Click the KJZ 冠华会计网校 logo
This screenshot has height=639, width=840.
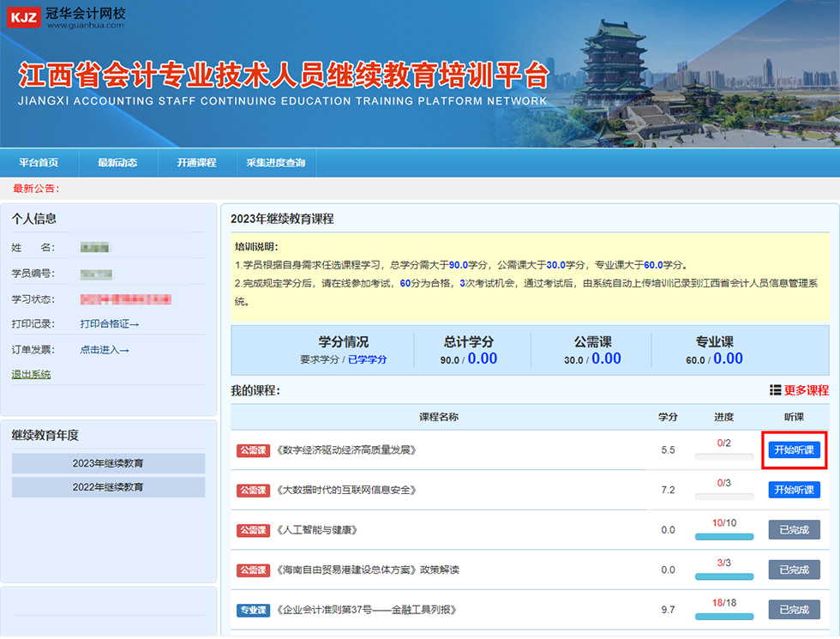67,17
